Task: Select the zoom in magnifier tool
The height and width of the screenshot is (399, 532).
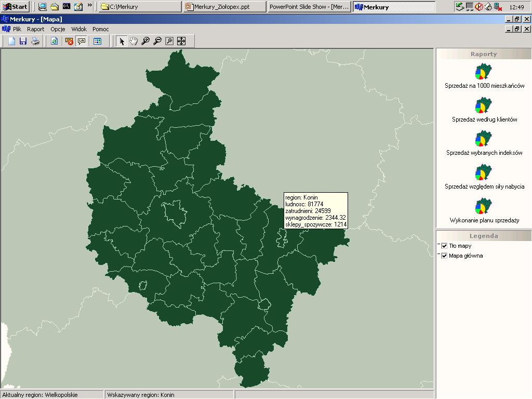Action: (x=145, y=42)
